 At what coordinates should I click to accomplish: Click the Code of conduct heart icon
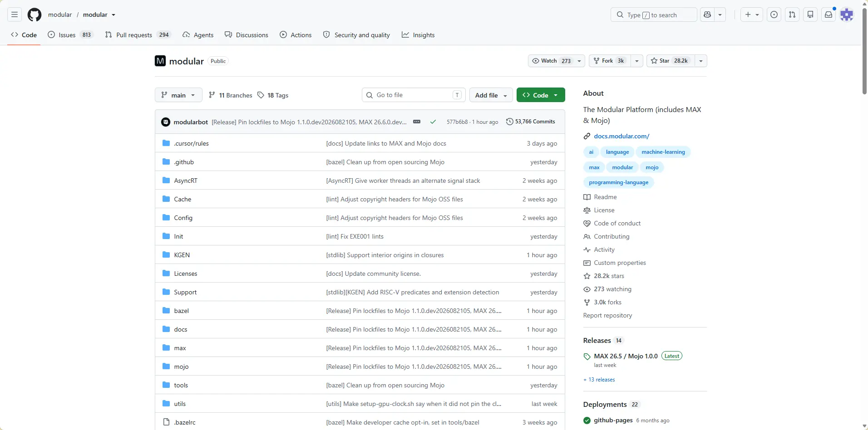587,223
